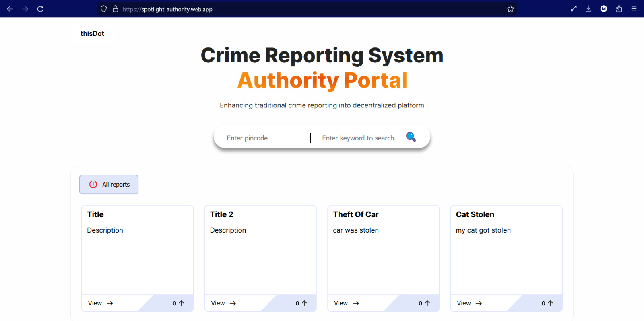
Task: View the Title 2 report
Action: 223,303
